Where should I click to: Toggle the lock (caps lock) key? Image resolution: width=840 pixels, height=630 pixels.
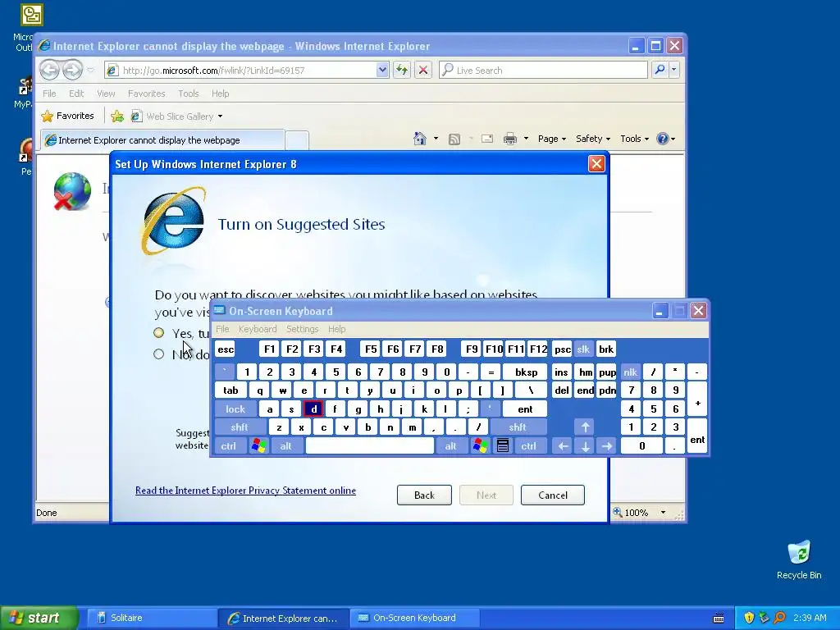235,409
